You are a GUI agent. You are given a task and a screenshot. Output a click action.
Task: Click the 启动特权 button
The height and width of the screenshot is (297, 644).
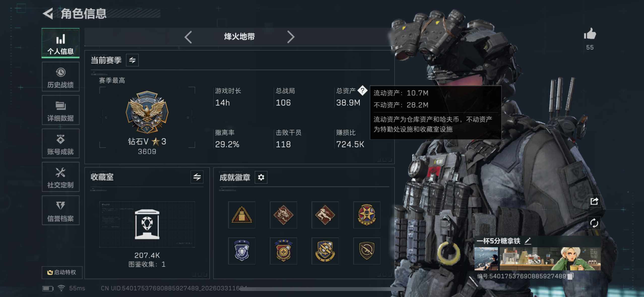pos(62,272)
